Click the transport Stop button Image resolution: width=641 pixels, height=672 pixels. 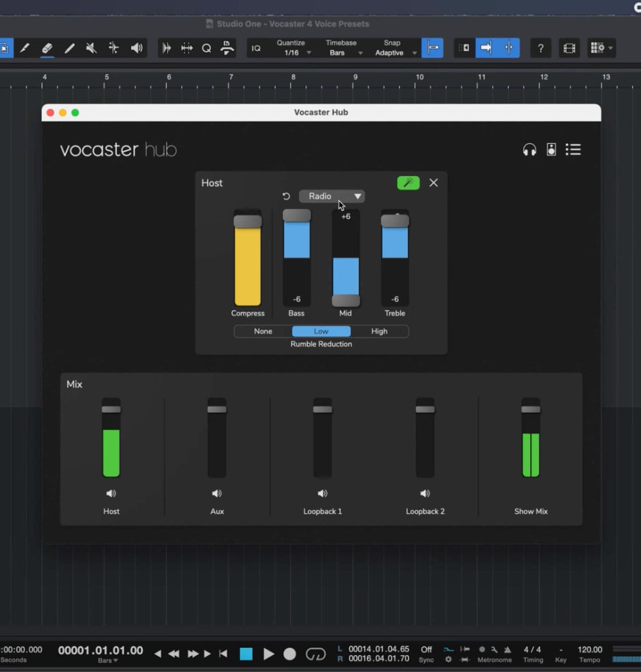(246, 654)
